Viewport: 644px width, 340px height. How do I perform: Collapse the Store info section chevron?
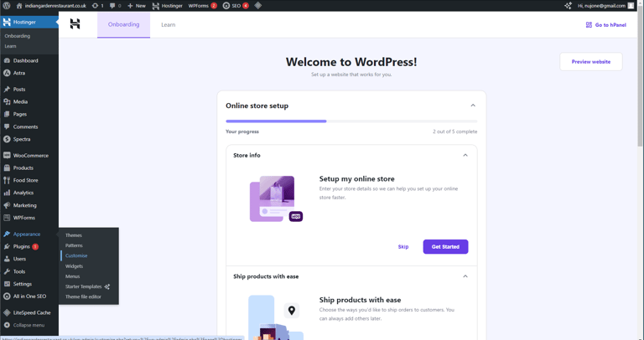465,156
